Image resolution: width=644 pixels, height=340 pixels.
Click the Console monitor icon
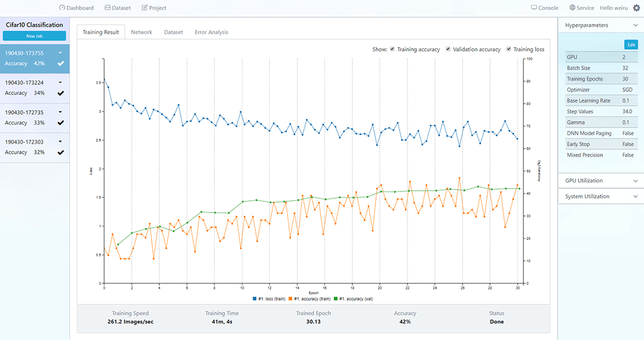[x=534, y=8]
